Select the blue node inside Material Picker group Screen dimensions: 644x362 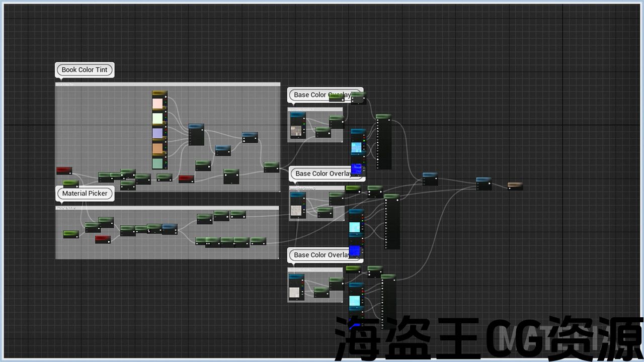tap(170, 229)
